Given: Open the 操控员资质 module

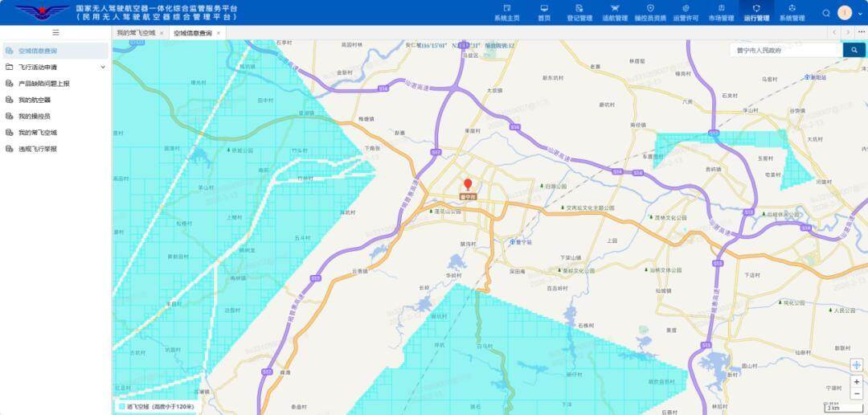Looking at the screenshot, I should click(650, 12).
